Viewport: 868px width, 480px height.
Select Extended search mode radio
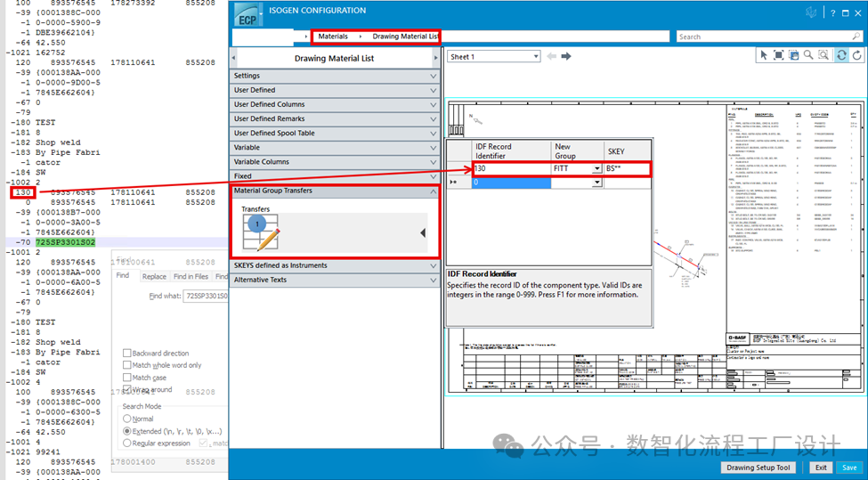tap(126, 431)
